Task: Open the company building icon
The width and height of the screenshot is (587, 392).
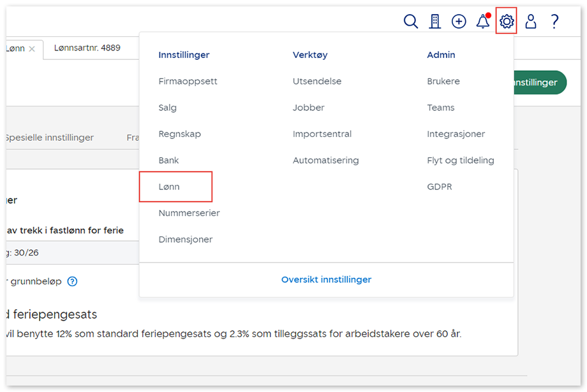Action: 435,22
